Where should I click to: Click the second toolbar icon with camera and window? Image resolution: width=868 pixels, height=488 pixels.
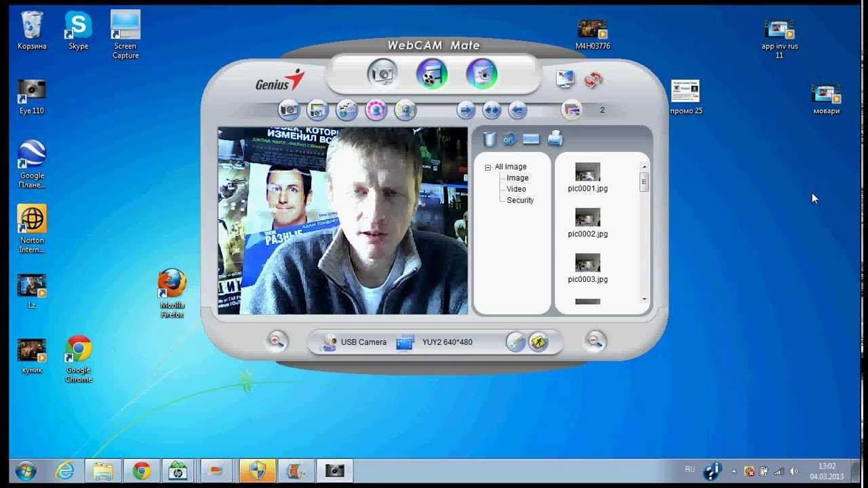(317, 109)
